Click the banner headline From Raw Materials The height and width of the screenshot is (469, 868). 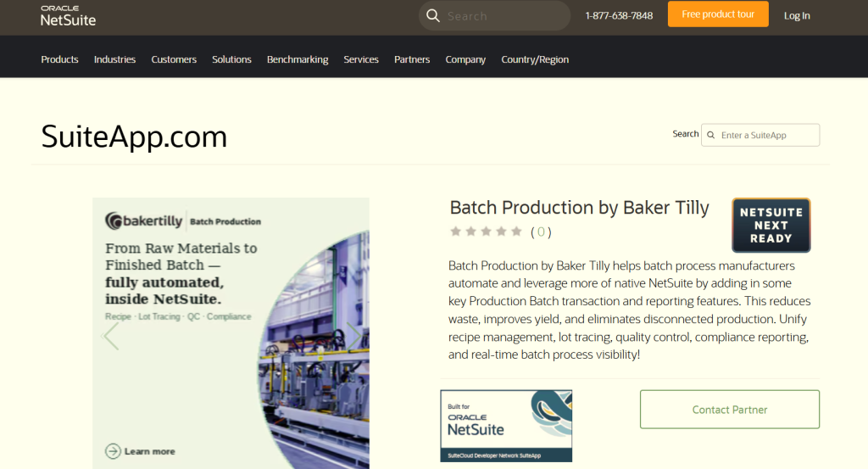(x=181, y=274)
